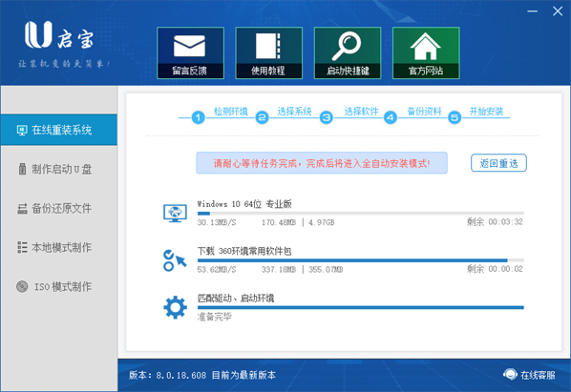571x392 pixels.
Task: Click the 360 software package icon
Action: [x=175, y=260]
